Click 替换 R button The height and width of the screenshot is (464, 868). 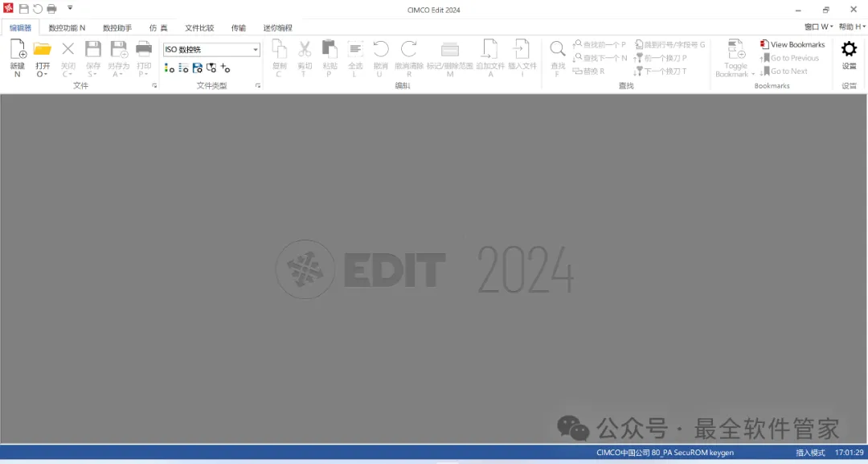pos(588,71)
